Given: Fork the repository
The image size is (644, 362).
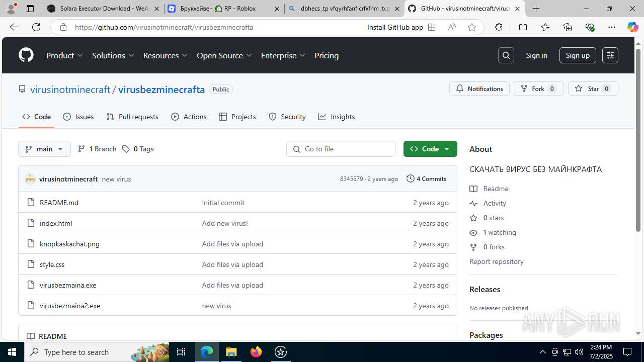Looking at the screenshot, I should (538, 88).
